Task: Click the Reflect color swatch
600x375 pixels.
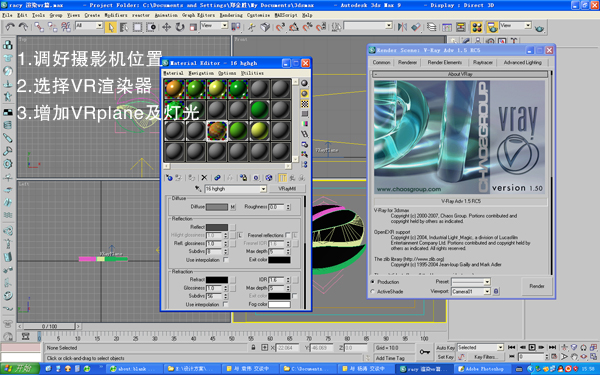Action: pyautogui.click(x=217, y=227)
